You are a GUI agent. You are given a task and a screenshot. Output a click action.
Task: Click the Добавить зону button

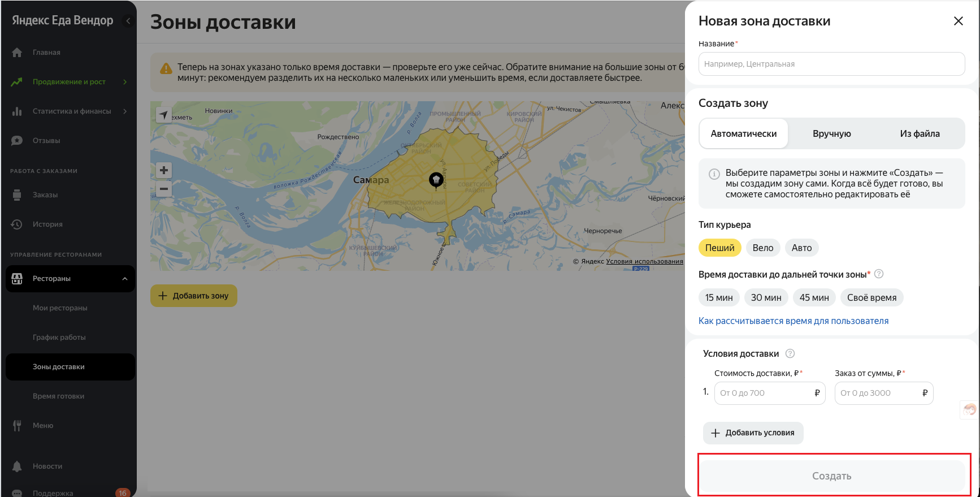tap(194, 296)
